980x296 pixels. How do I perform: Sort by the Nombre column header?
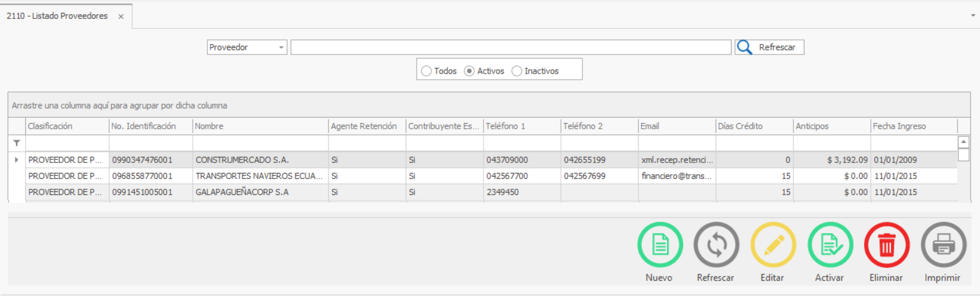click(260, 126)
